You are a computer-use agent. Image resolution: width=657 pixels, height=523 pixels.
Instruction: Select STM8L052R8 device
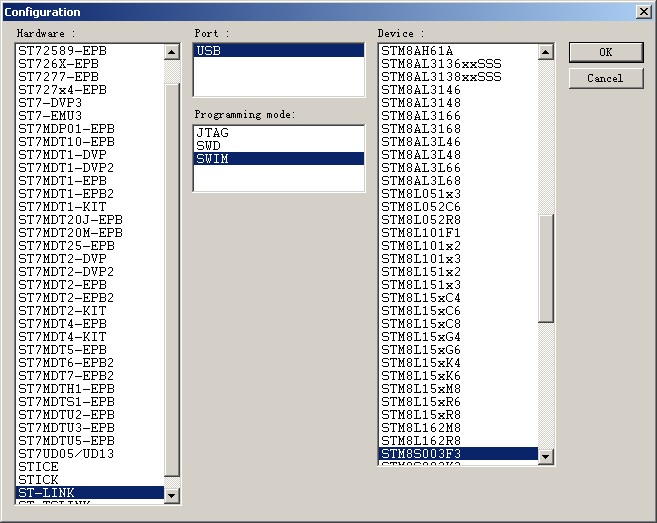tap(458, 220)
